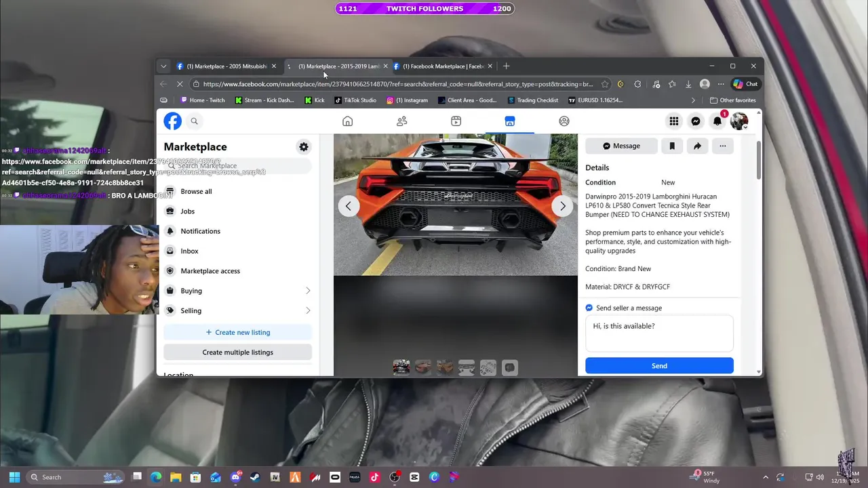The image size is (868, 488).
Task: Open Marketplace access item
Action: click(x=237, y=270)
